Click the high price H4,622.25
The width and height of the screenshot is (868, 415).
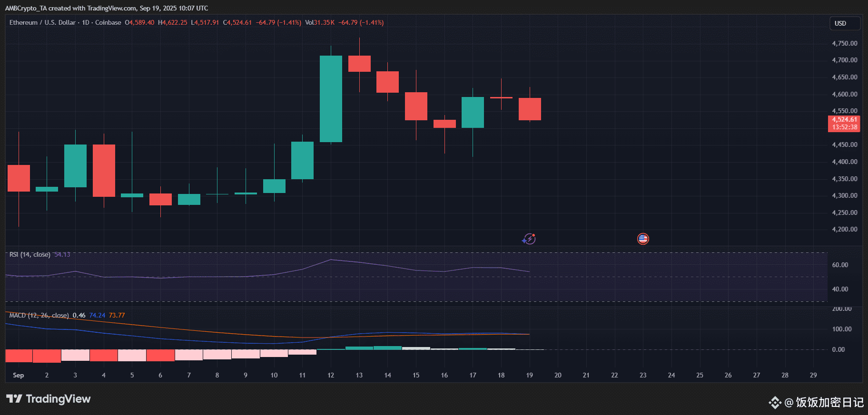pos(173,22)
